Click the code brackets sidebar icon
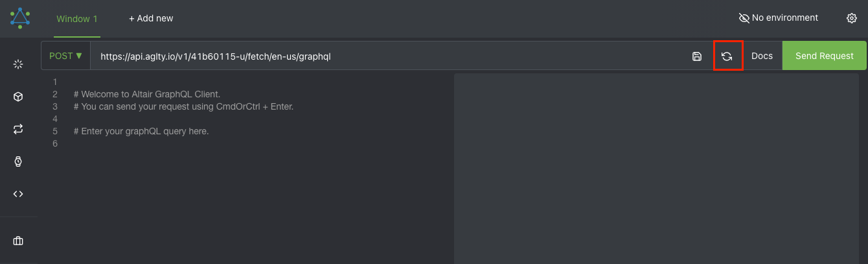868x264 pixels. point(18,194)
